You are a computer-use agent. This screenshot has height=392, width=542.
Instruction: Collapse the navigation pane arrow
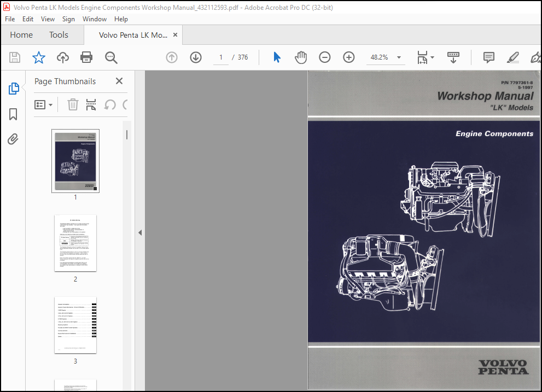(x=140, y=233)
